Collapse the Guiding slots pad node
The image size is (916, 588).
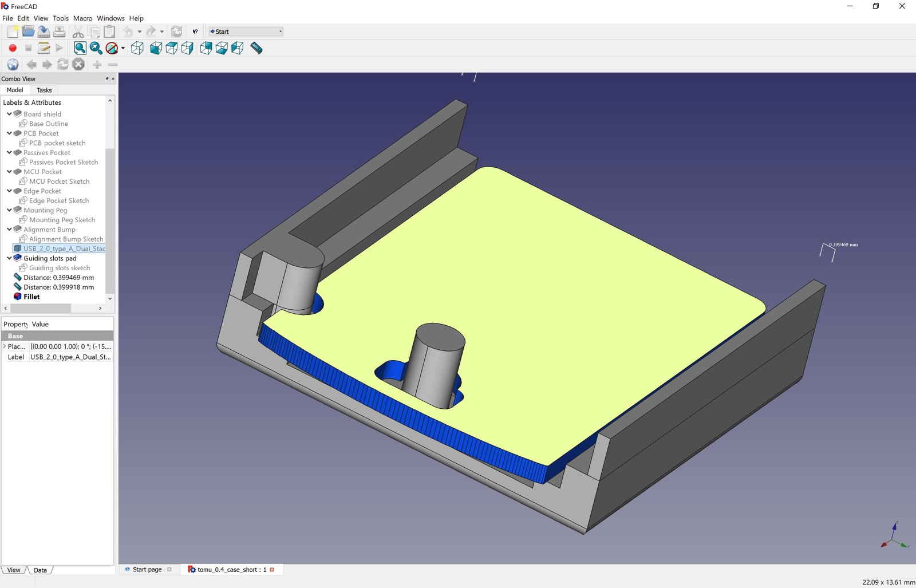(9, 258)
